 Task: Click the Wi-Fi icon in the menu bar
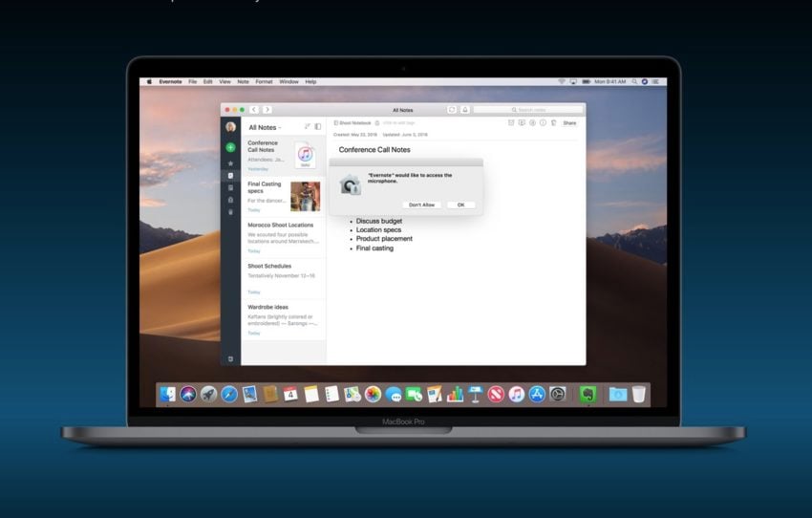(562, 82)
